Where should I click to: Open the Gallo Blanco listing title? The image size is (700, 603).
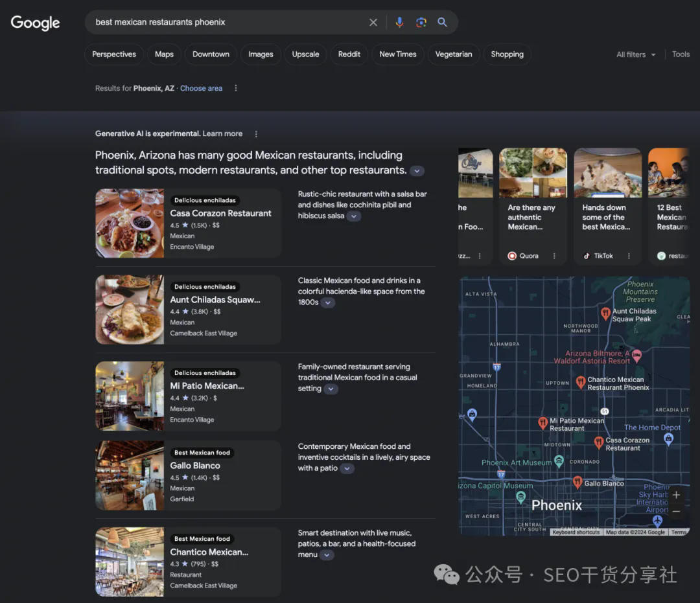[195, 466]
